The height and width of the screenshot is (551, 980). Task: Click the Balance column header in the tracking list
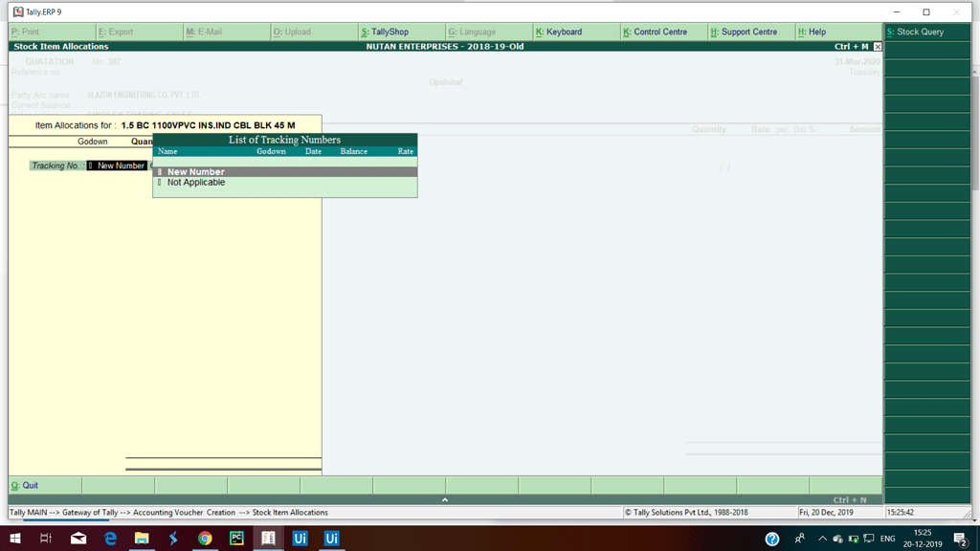click(x=354, y=152)
